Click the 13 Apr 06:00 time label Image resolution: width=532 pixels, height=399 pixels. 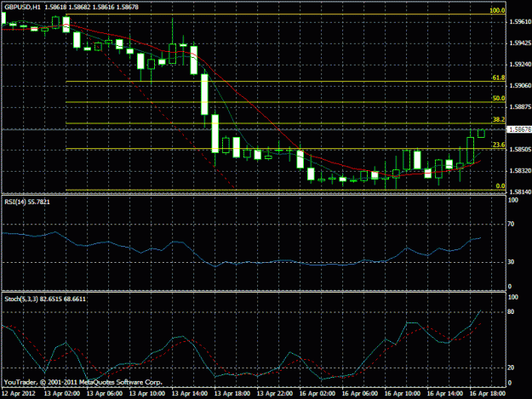(105, 394)
